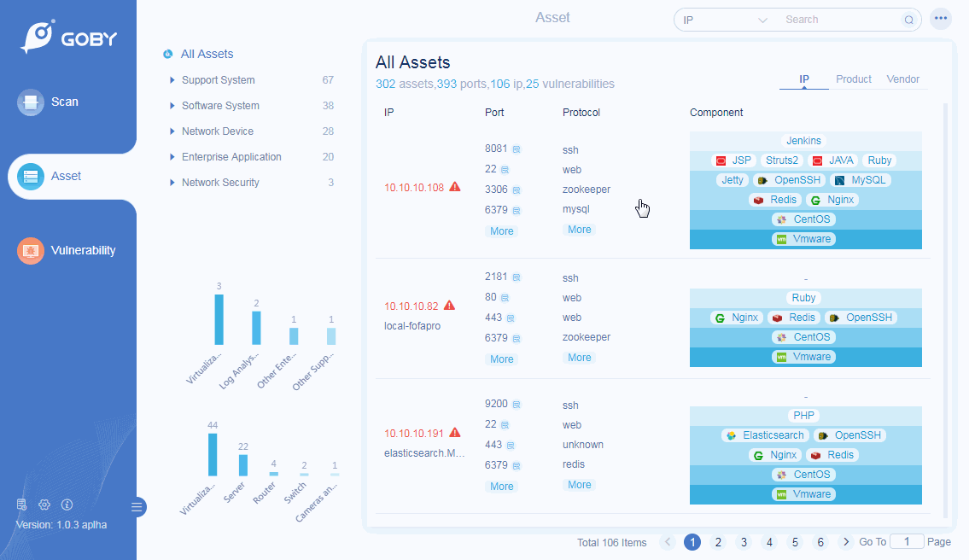Open the detail icon beside port 6379 of 10.10.10.108
This screenshot has height=560, width=969.
(x=517, y=210)
